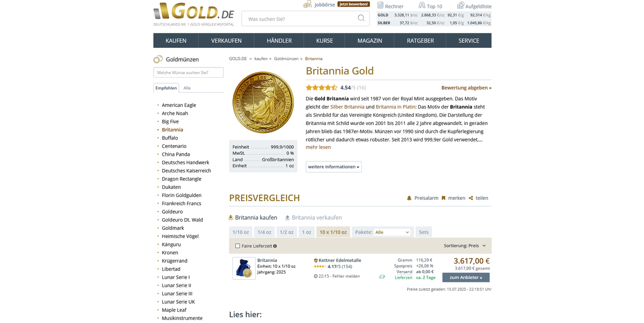Click the GOLD.DE logo
Screen dimensions: 644x323
[x=194, y=14]
